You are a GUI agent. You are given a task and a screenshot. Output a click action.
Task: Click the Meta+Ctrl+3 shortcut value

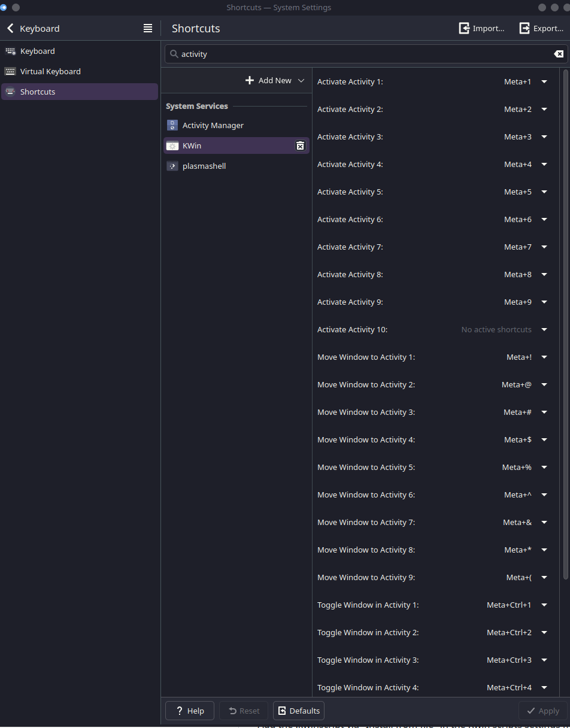pos(509,660)
